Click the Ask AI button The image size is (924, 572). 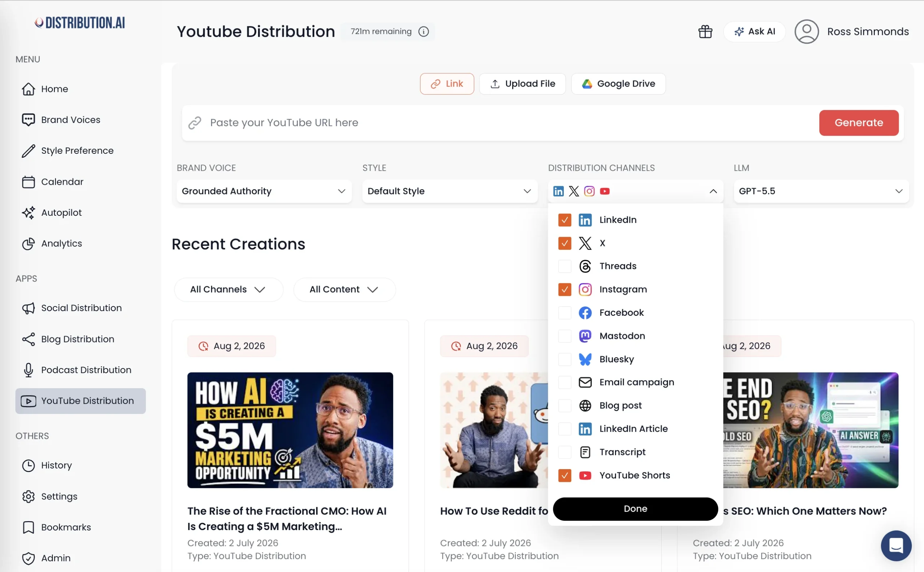coord(754,31)
